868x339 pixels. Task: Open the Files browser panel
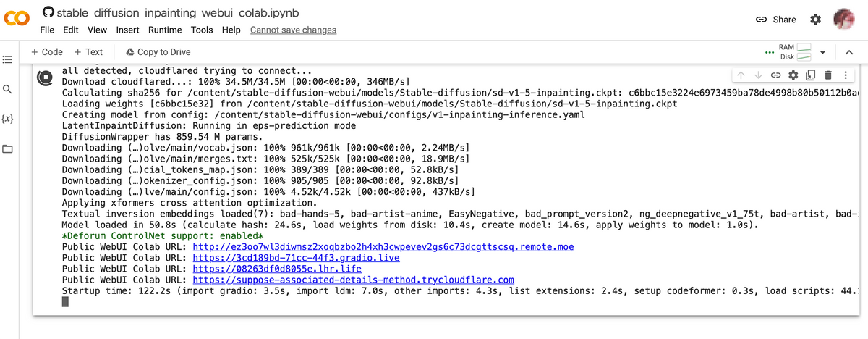[8, 149]
